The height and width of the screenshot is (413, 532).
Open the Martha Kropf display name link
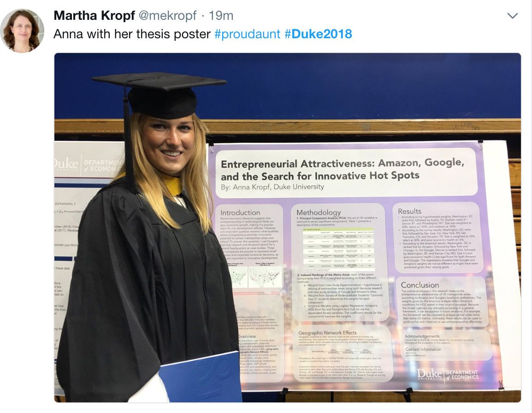click(94, 15)
